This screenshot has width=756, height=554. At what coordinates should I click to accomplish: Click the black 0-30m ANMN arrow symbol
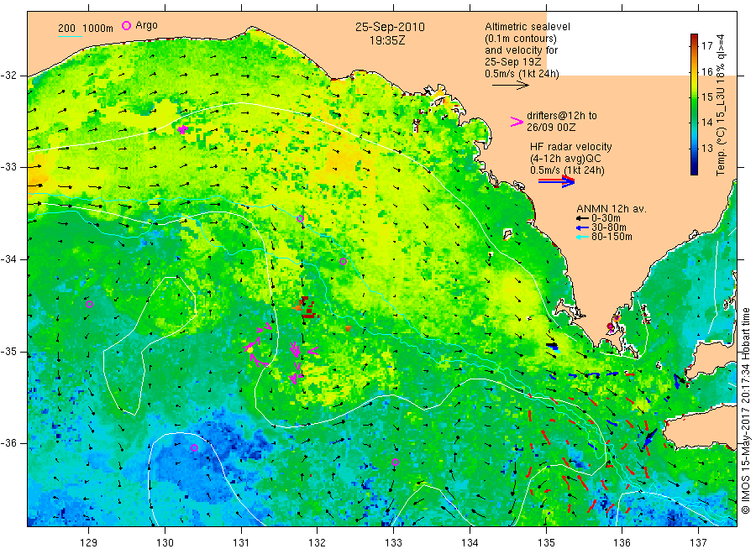pyautogui.click(x=582, y=218)
